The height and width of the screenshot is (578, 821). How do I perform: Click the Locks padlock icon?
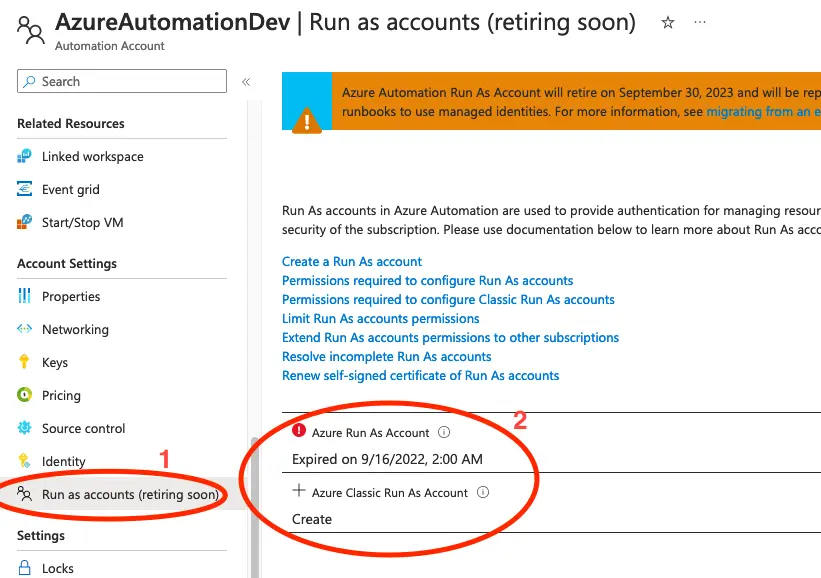pos(25,568)
